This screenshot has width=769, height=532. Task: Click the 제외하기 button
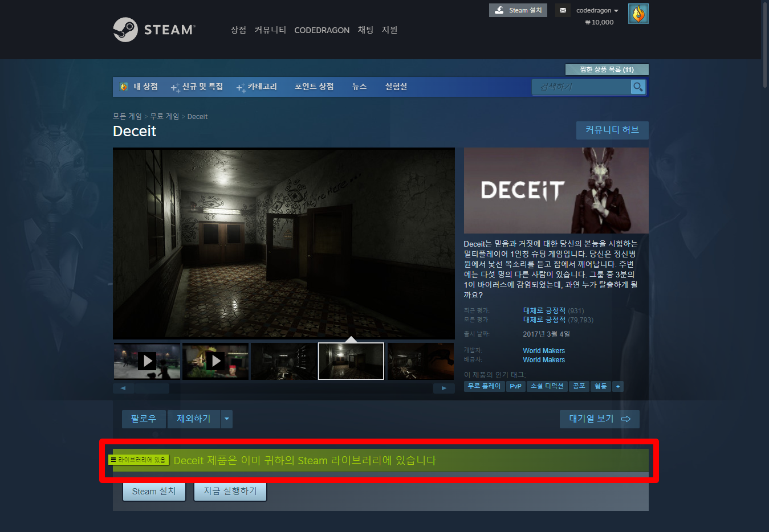click(x=194, y=419)
